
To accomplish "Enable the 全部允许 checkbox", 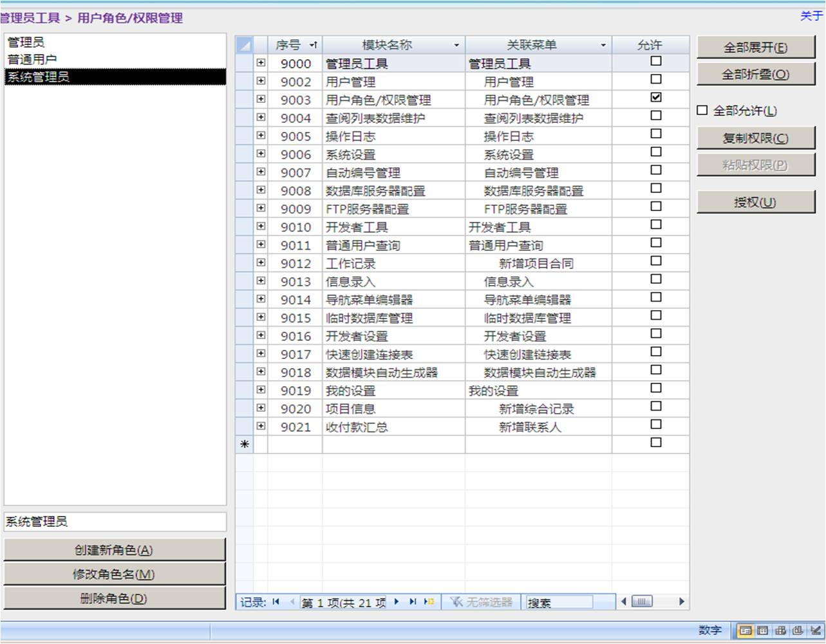I will click(x=702, y=111).
